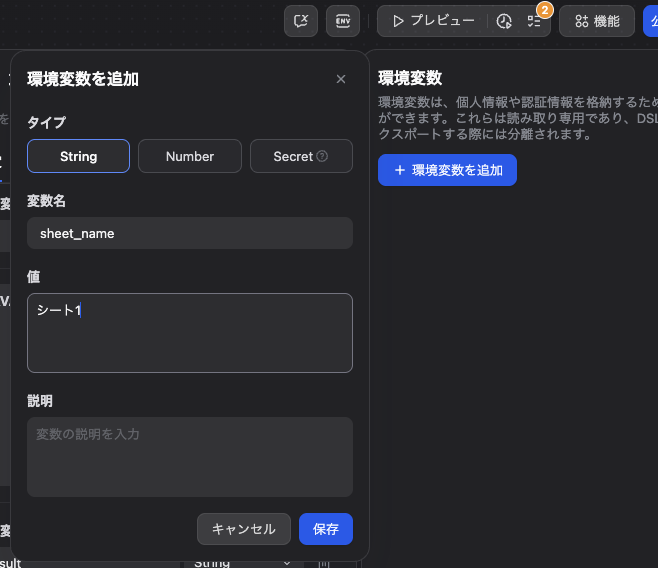Click the キャンセル button
Viewport: 658px width, 568px height.
pos(244,529)
